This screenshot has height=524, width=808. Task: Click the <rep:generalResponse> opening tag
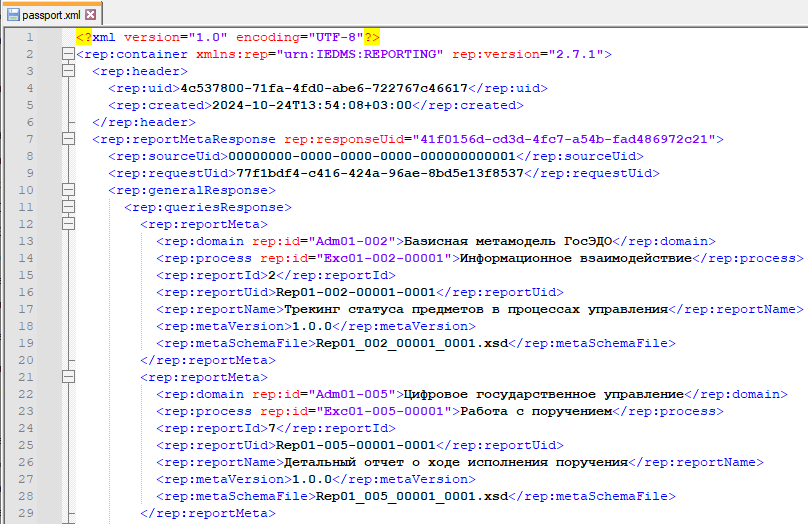[192, 190]
